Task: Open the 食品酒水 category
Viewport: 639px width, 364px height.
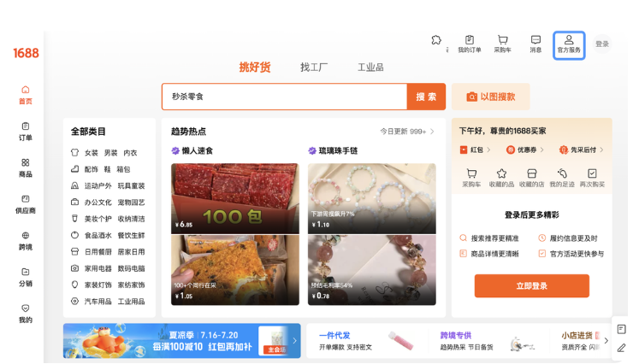Action: (x=98, y=235)
